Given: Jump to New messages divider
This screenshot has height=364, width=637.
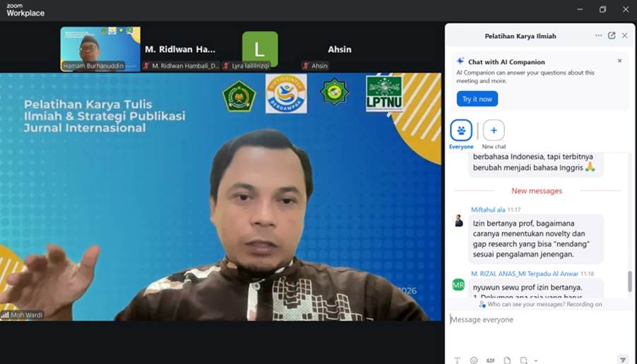Looking at the screenshot, I should 537,191.
